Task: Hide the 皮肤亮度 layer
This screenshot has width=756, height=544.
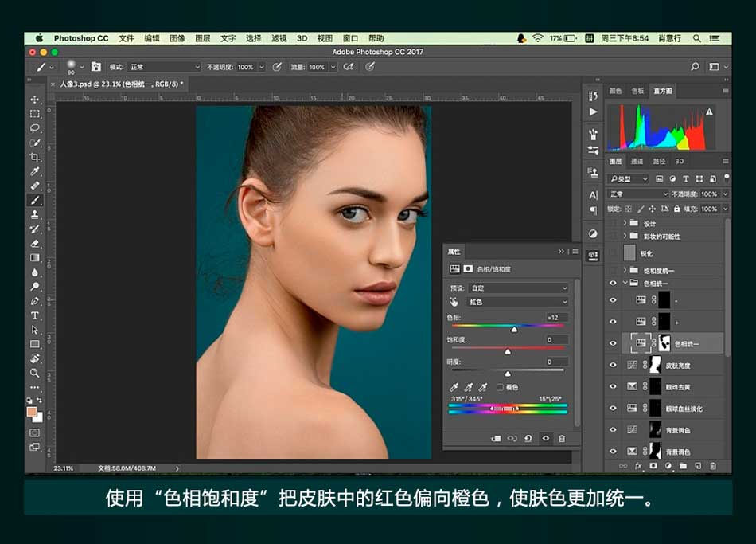Action: point(613,365)
